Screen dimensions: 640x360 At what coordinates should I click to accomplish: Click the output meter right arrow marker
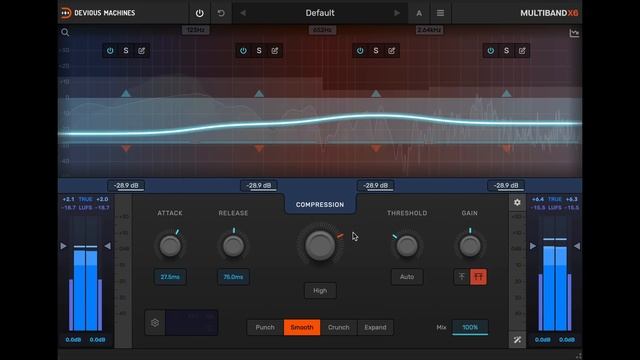coord(577,246)
